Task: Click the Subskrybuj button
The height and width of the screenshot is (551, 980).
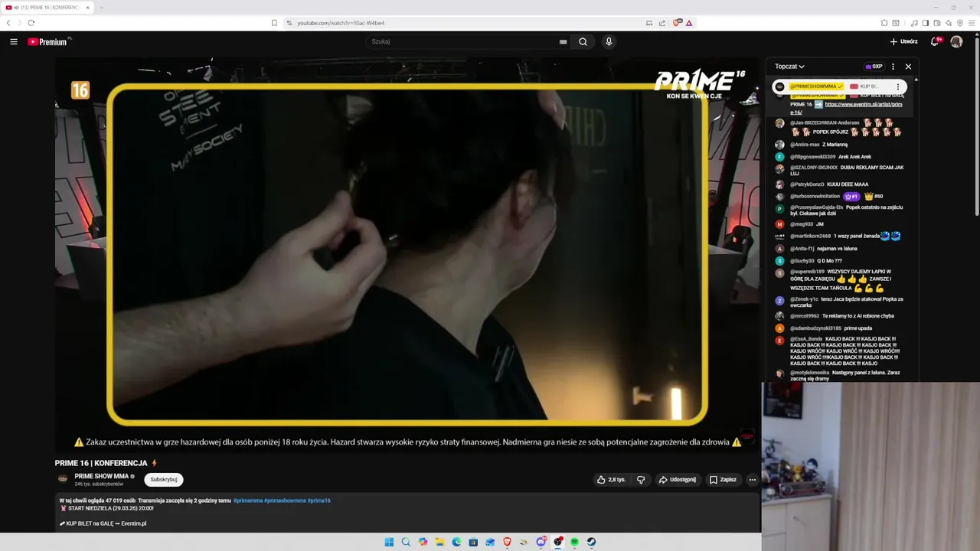Action: pos(164,480)
